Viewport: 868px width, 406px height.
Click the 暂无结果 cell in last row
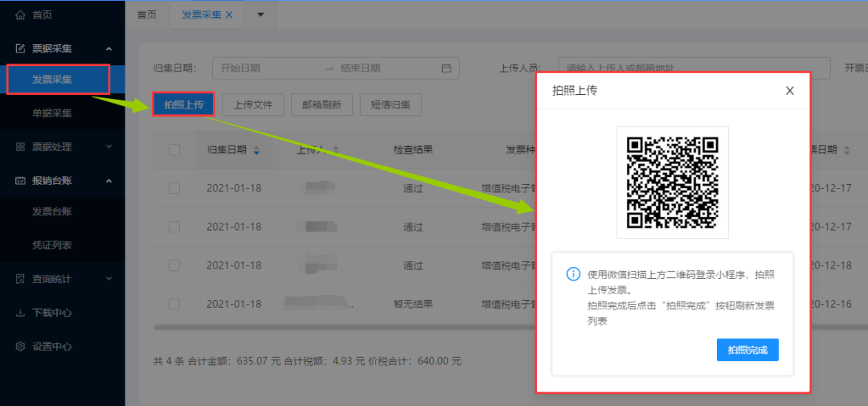tap(412, 304)
